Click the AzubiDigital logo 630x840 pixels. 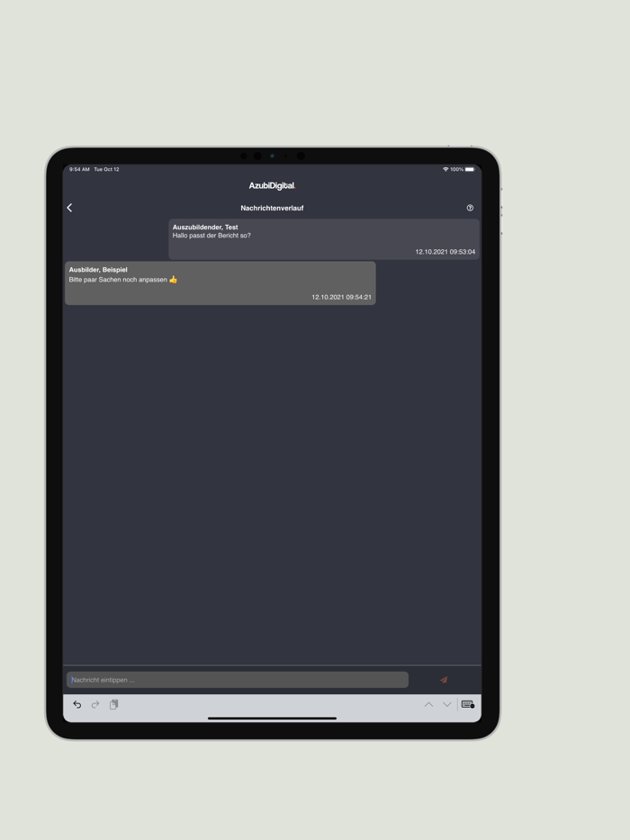pos(273,186)
